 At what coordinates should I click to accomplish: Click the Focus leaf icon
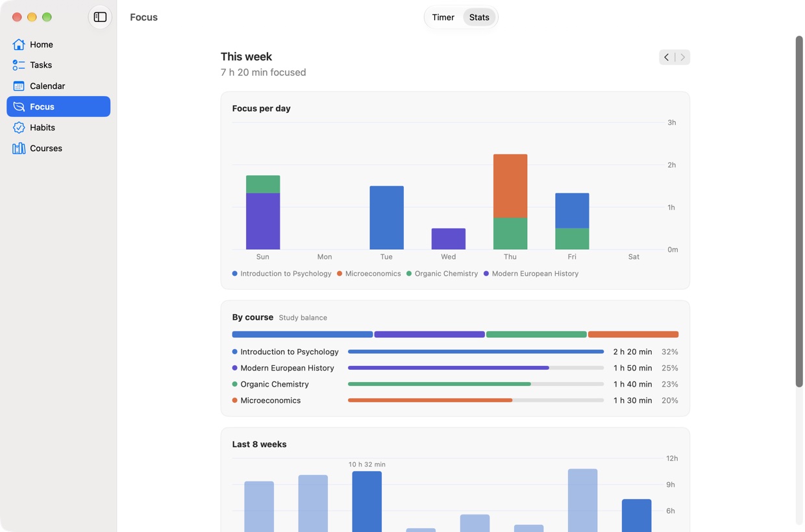pyautogui.click(x=19, y=106)
